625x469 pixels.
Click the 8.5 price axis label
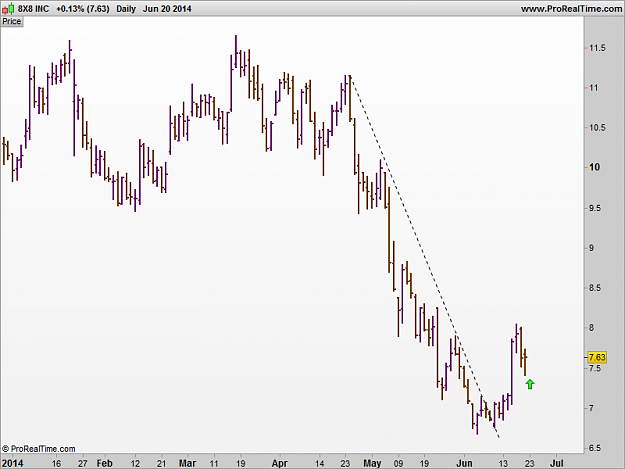(594, 288)
